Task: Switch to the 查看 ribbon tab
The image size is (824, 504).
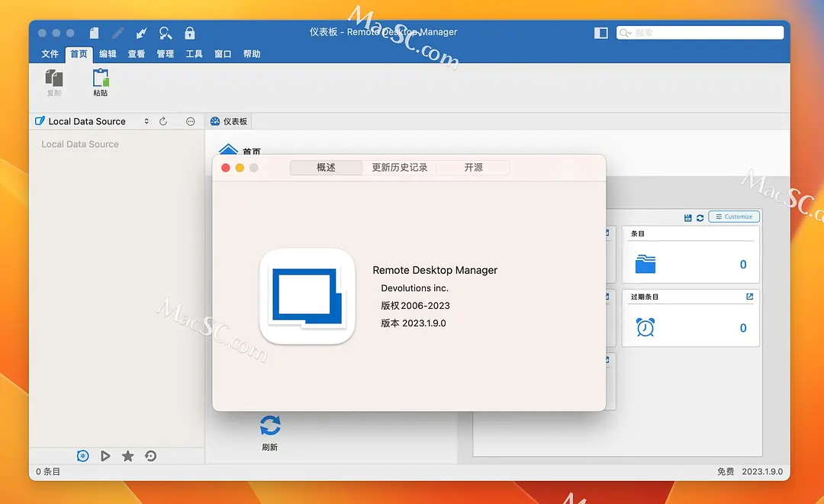Action: point(137,53)
